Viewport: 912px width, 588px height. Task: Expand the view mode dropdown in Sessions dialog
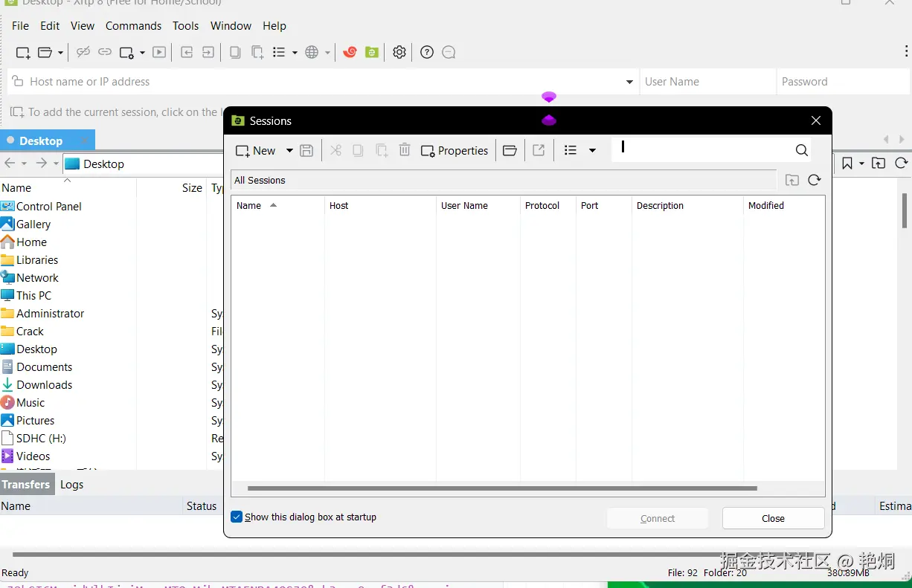592,150
